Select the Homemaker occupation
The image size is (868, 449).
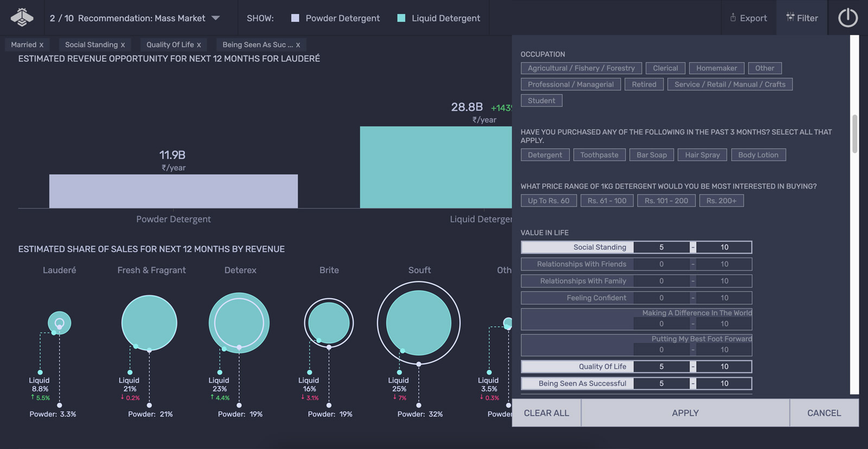coord(717,68)
